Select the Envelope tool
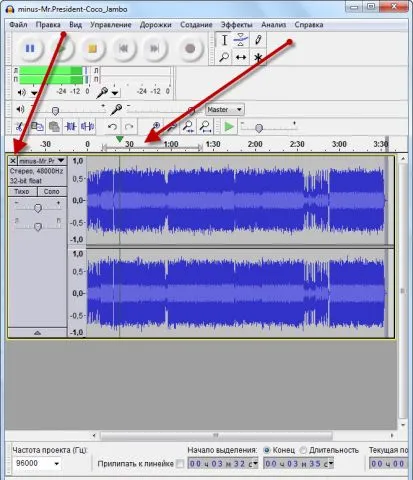This screenshot has height=480, width=413. click(x=241, y=40)
